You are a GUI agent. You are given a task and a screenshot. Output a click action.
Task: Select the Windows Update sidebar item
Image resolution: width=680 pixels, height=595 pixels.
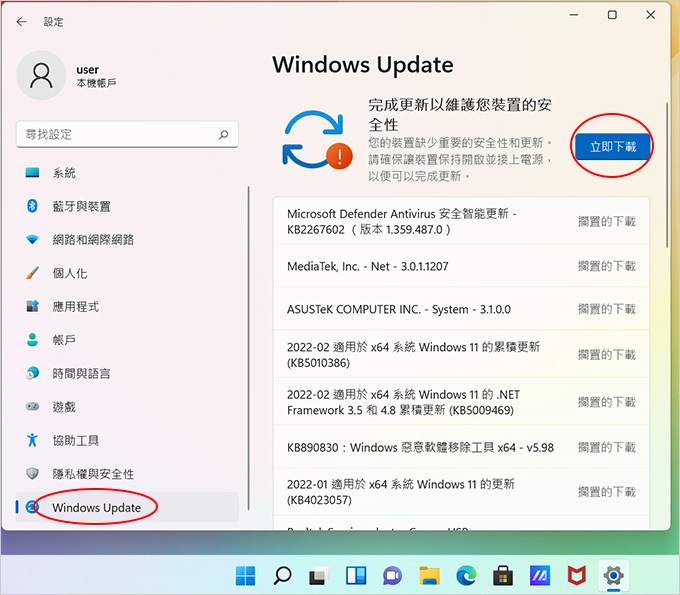point(127,507)
